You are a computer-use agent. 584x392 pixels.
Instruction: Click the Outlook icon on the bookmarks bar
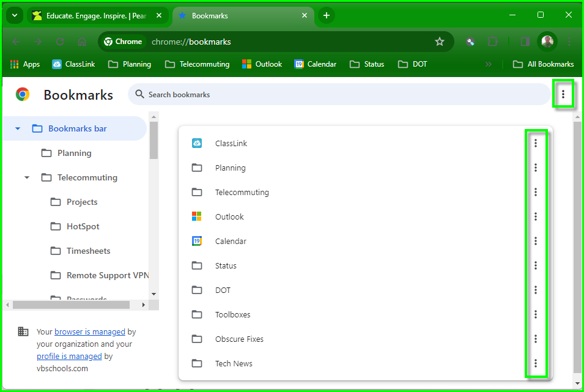point(247,64)
